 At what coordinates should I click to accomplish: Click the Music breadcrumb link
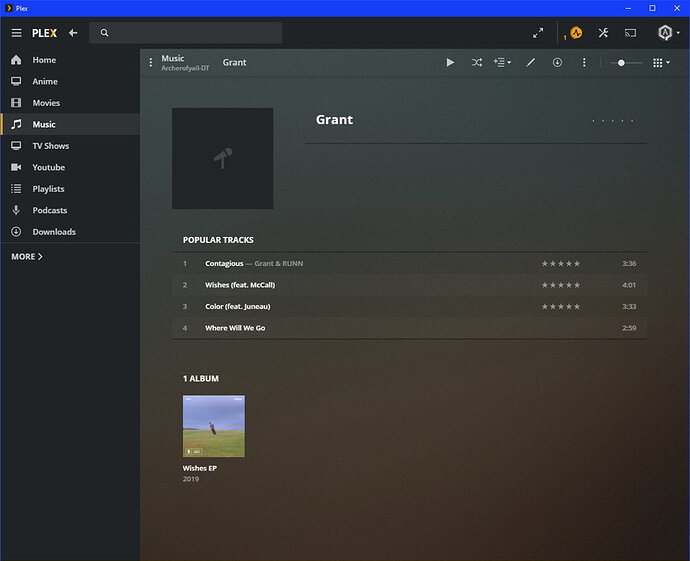click(172, 59)
